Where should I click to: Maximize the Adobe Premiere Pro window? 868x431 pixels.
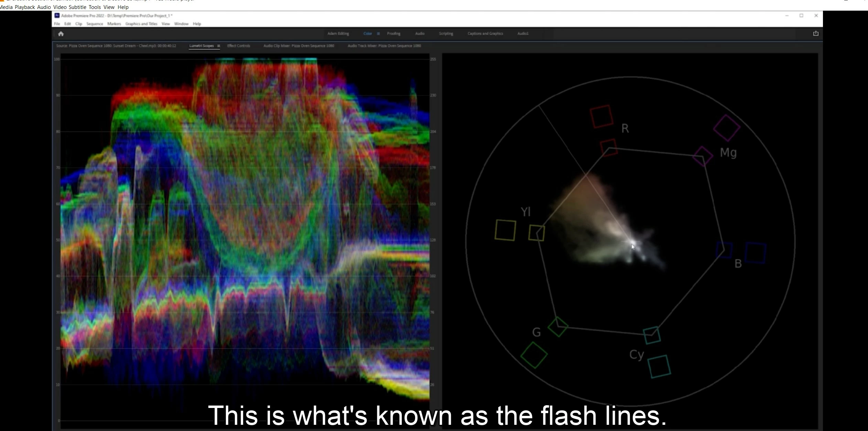coord(801,16)
